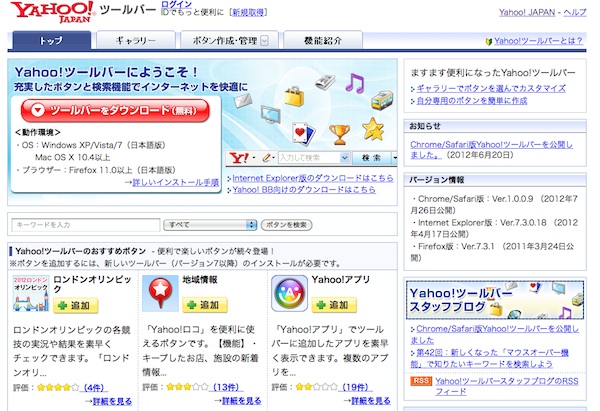
Task: Click the gold trophy icon
Action: click(x=339, y=132)
